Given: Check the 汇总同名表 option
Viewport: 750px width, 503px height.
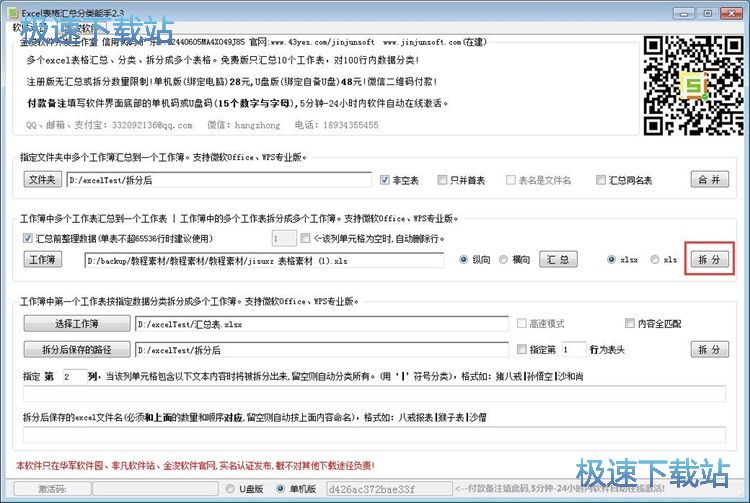Looking at the screenshot, I should (601, 180).
